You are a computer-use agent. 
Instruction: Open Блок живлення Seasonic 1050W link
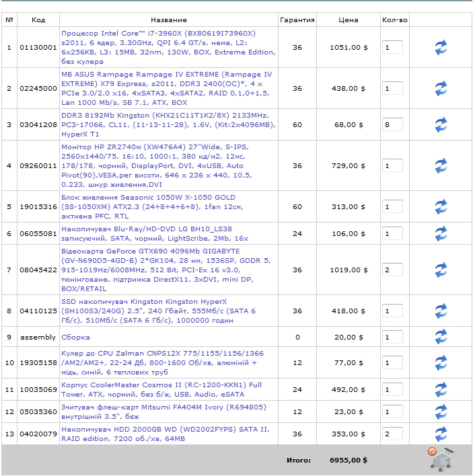tap(152, 206)
